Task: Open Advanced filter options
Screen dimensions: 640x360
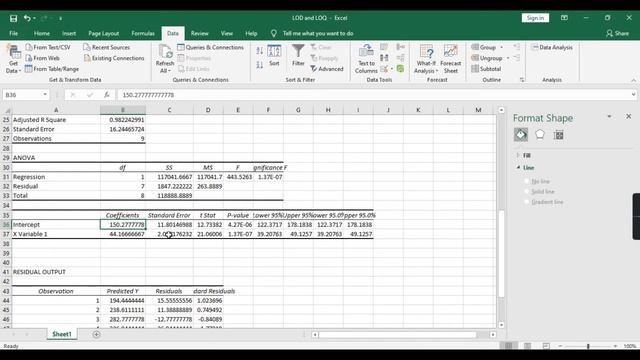Action: click(327, 69)
